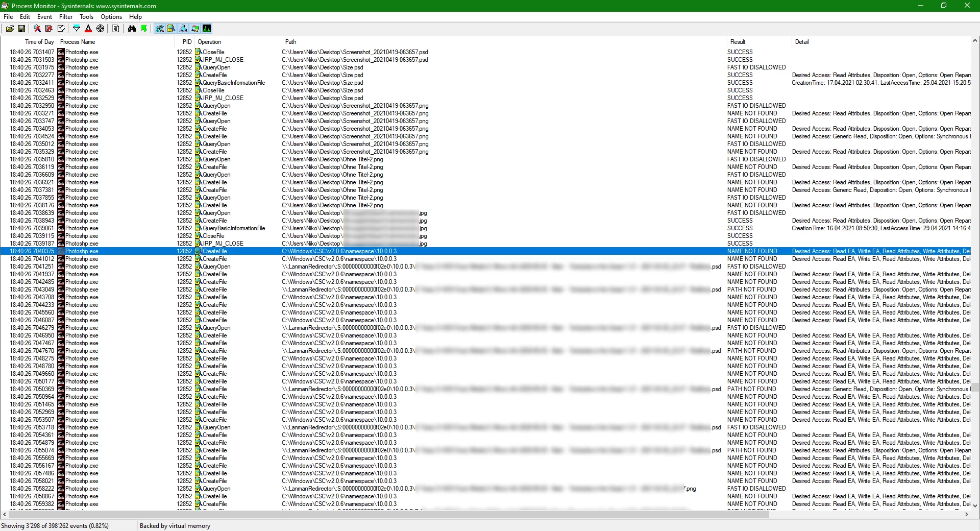
Task: Open a saved log with the folder icon
Action: pos(10,29)
